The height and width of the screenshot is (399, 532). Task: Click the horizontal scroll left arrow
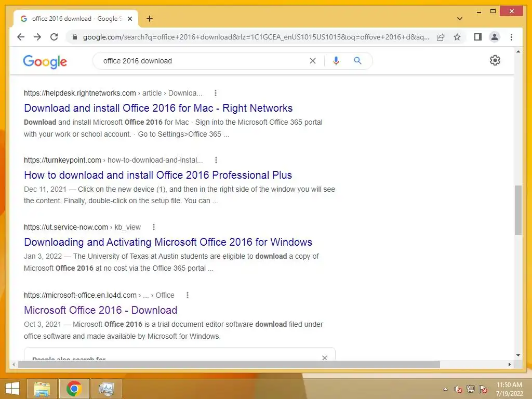(14, 364)
